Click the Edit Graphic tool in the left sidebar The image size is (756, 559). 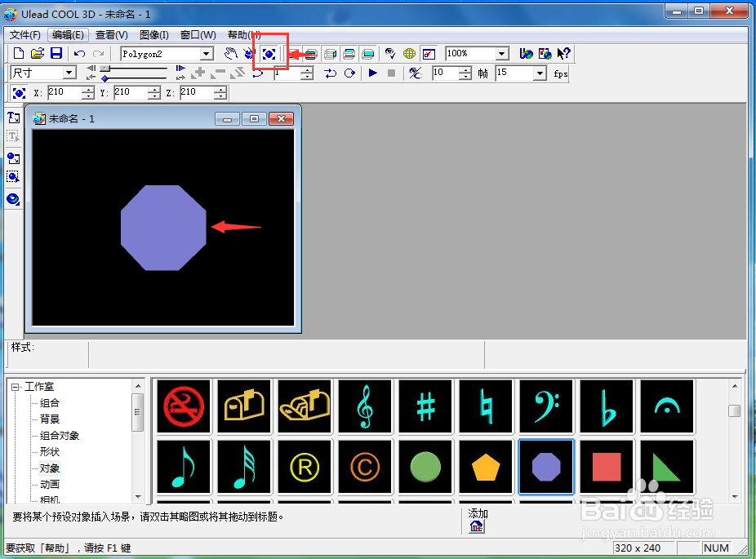(14, 177)
